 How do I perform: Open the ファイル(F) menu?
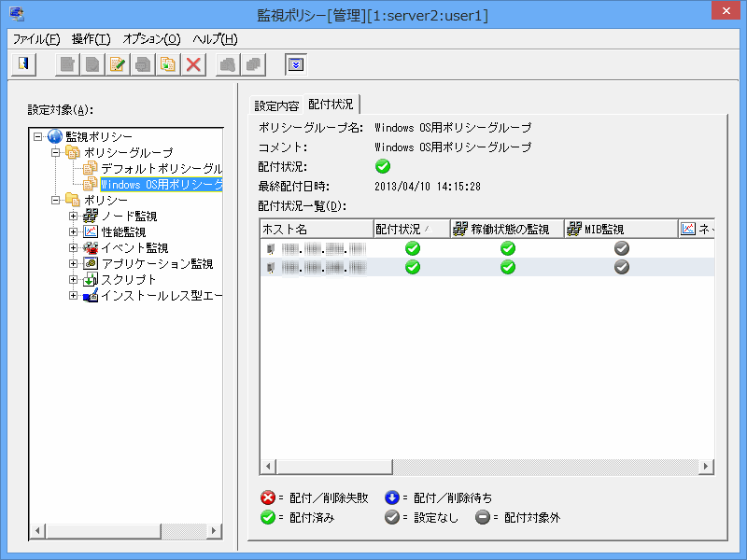36,39
